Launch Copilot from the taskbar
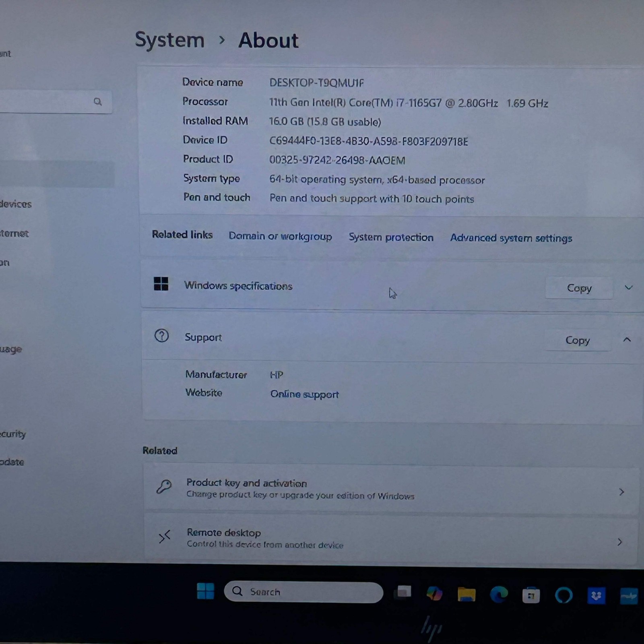644x644 pixels. tap(434, 593)
